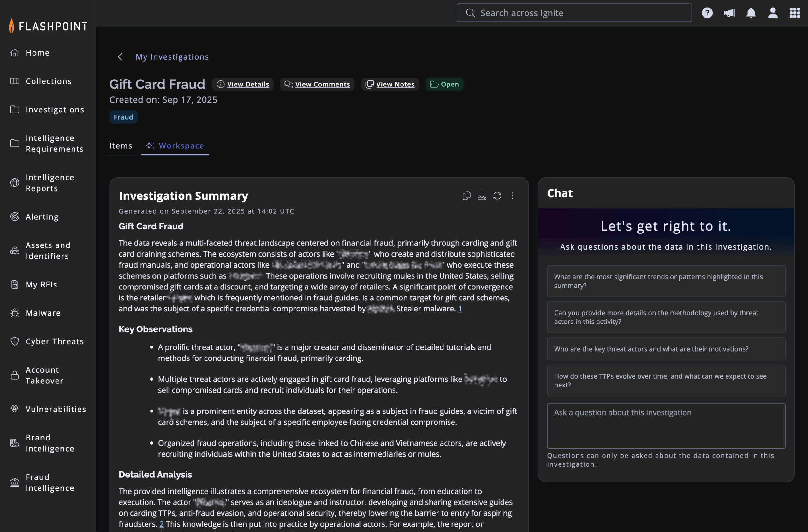Refresh the Investigation Summary
The width and height of the screenshot is (808, 532).
[497, 196]
